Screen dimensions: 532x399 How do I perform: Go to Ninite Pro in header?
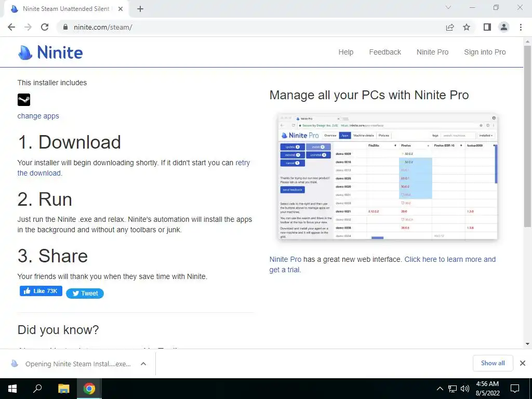click(432, 52)
